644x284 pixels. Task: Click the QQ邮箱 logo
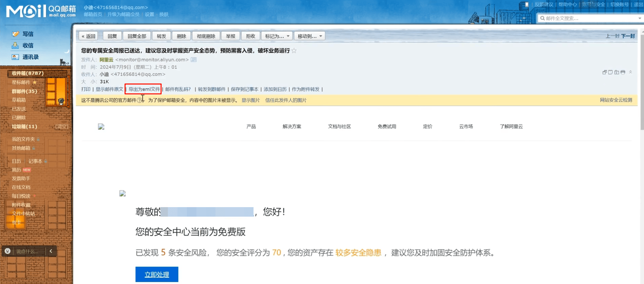[x=41, y=11]
